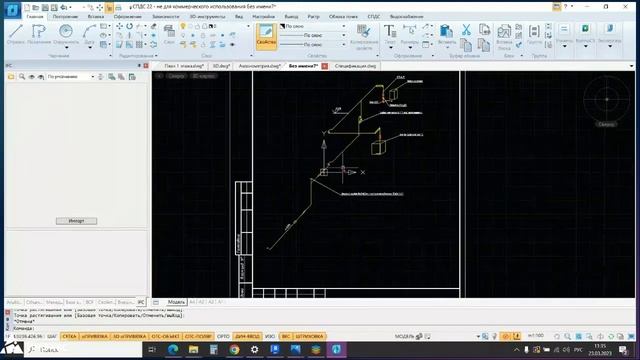Toggle ШТРИХОВКА mode in status bar

tap(309, 336)
